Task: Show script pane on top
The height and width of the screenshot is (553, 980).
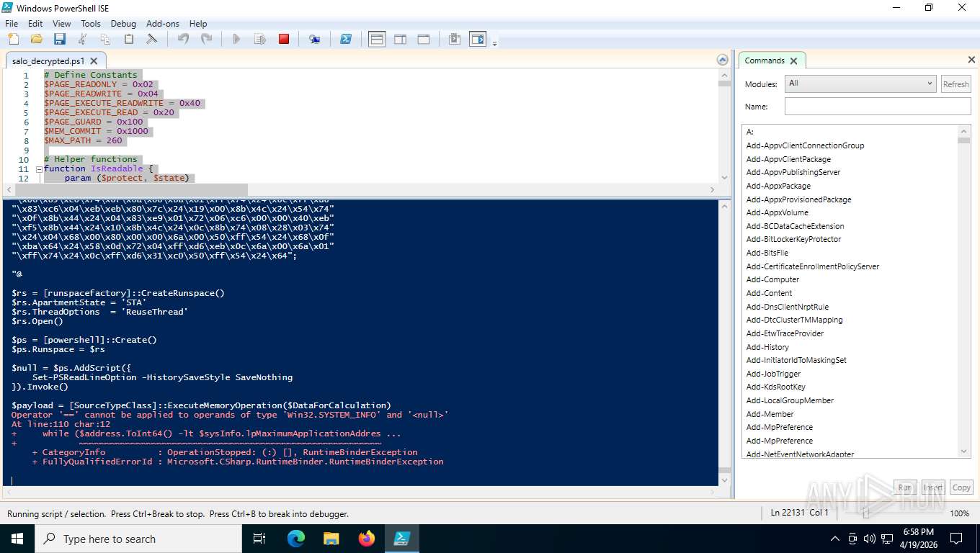Action: [x=377, y=39]
